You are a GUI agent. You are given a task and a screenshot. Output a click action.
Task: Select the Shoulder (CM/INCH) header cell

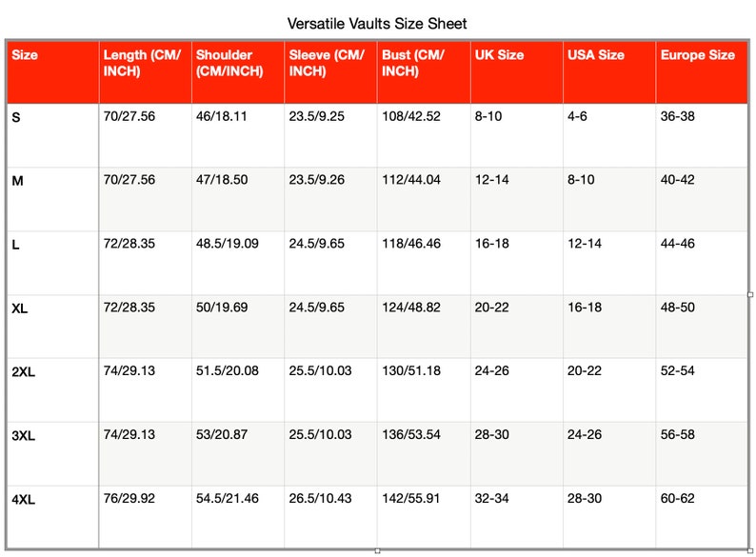click(x=238, y=72)
